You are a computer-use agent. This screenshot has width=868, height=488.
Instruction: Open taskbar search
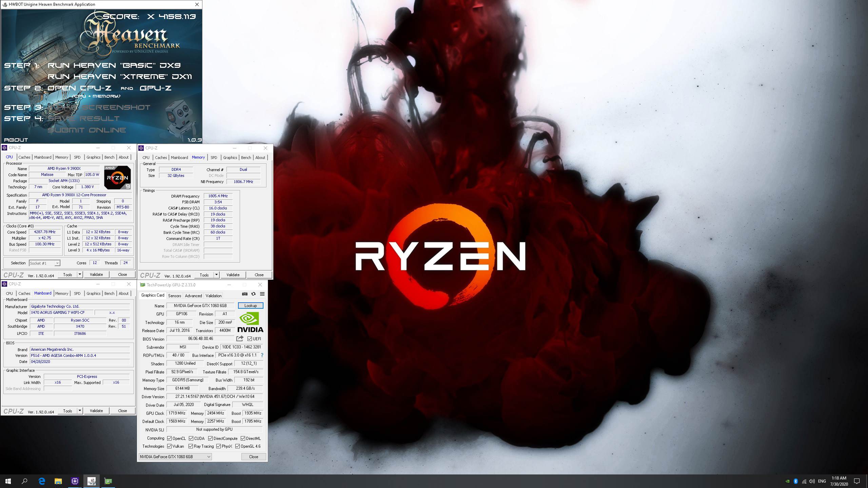[x=24, y=481]
